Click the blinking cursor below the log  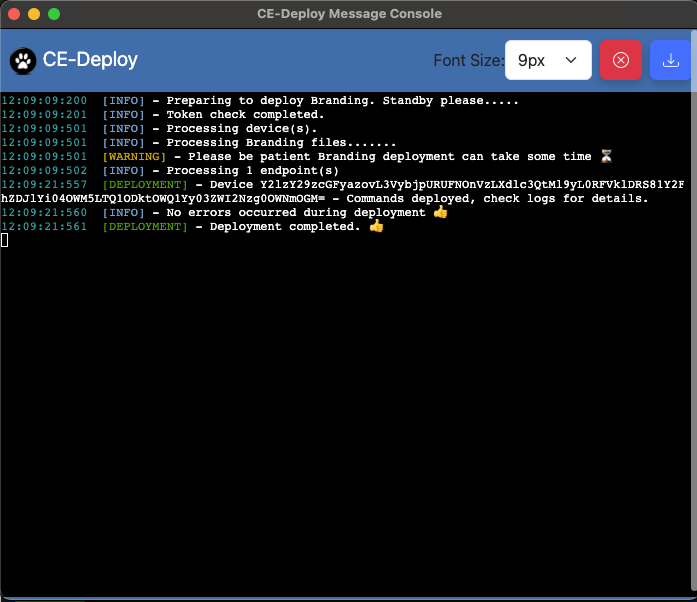click(x=5, y=240)
